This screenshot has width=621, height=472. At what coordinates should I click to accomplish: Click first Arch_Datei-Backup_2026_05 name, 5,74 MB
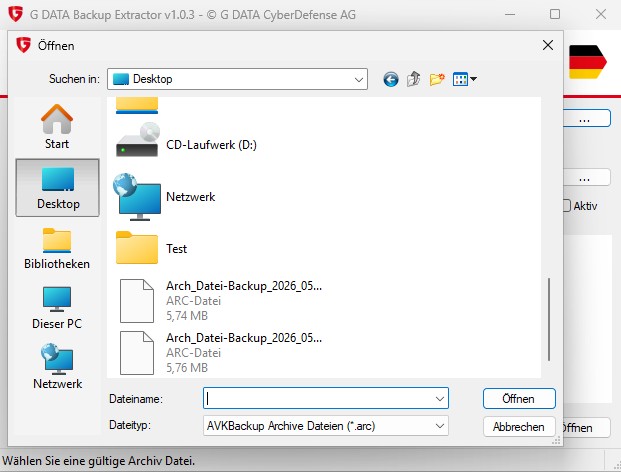tap(244, 286)
